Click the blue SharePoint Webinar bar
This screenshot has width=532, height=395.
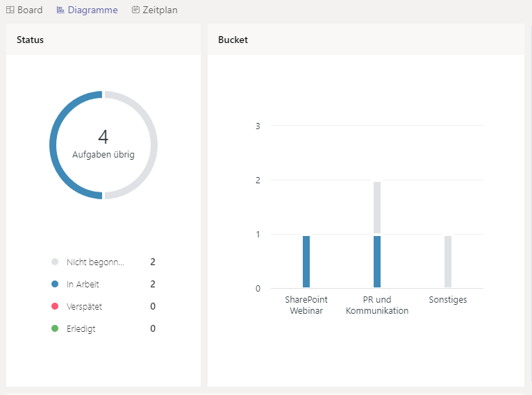(306, 262)
